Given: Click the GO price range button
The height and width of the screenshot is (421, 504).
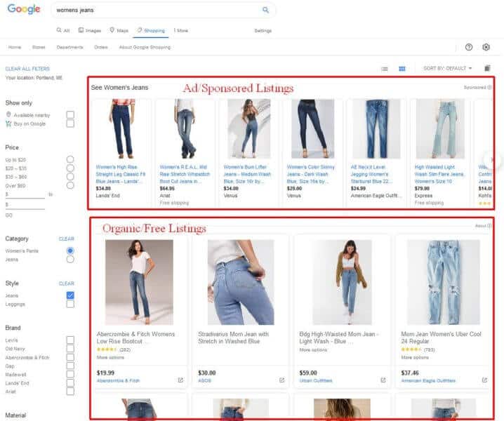Looking at the screenshot, I should (9, 215).
